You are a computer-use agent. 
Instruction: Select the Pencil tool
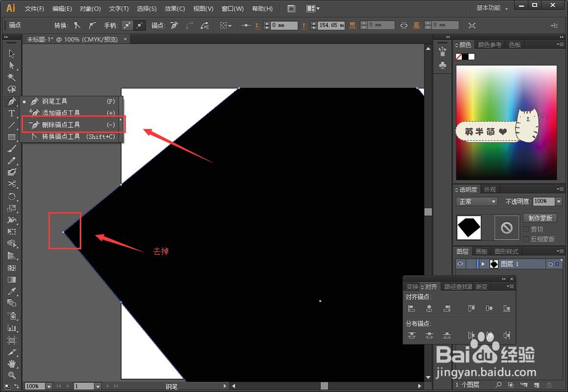click(11, 160)
